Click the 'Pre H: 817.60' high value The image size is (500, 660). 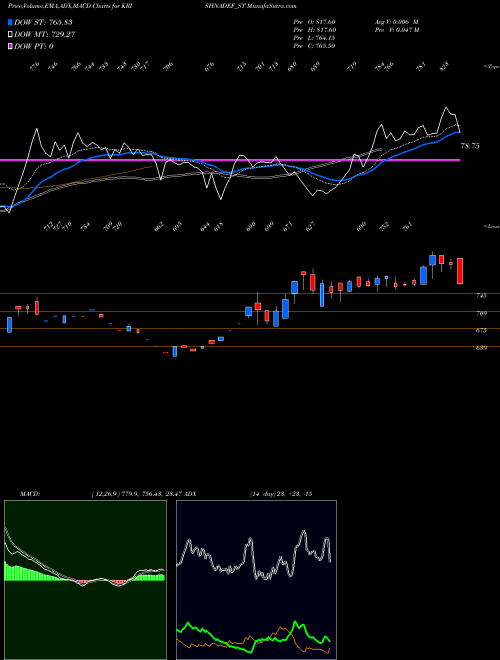pyautogui.click(x=314, y=30)
